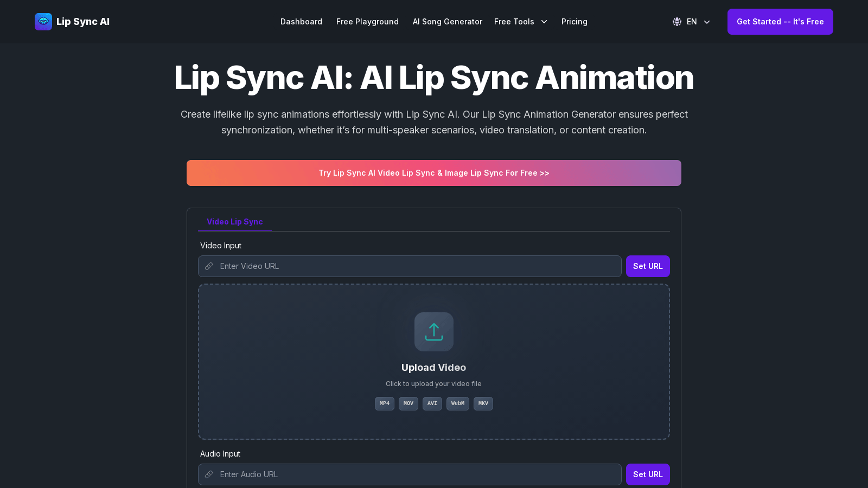
Task: Open the EN language selector
Action: coord(692,22)
